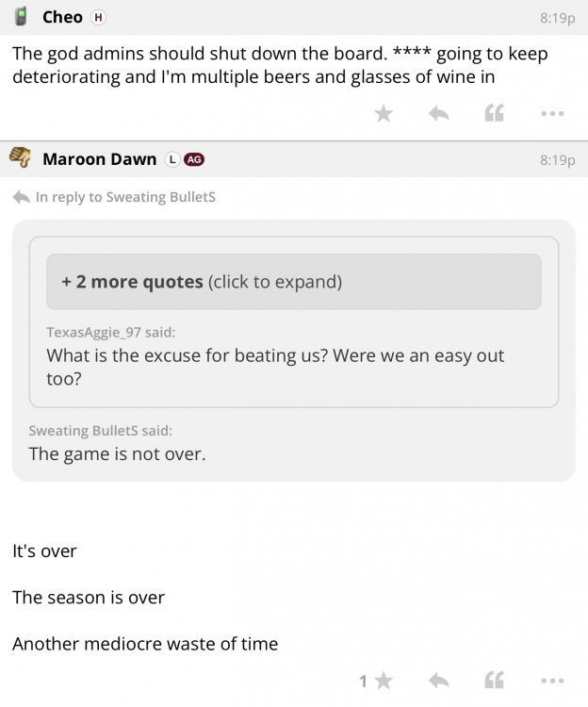Click the 8:19p timestamp on Maroon Dawn's post

557,159
